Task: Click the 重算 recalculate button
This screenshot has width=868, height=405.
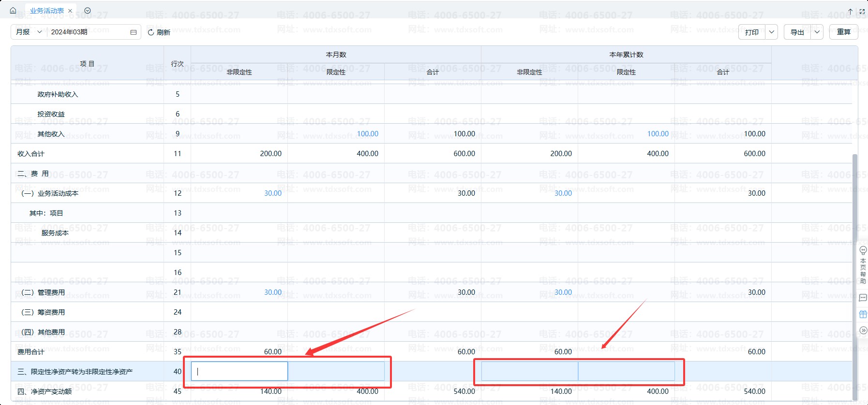Action: click(844, 32)
